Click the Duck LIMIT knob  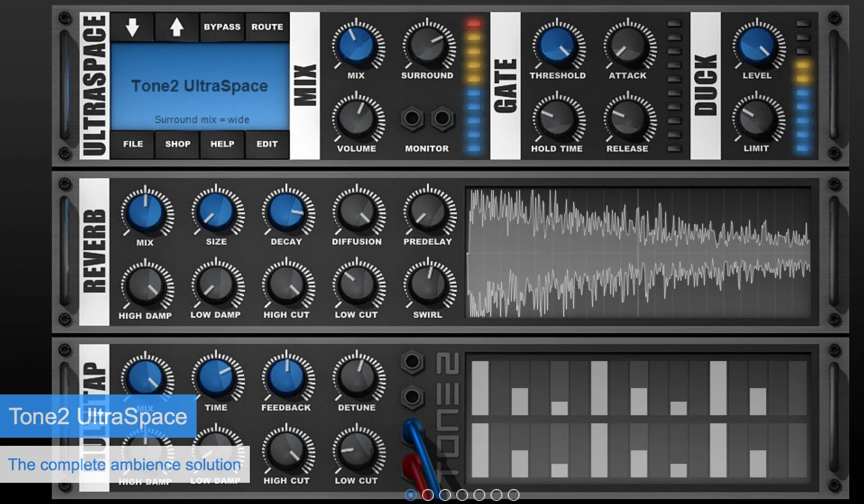point(758,119)
